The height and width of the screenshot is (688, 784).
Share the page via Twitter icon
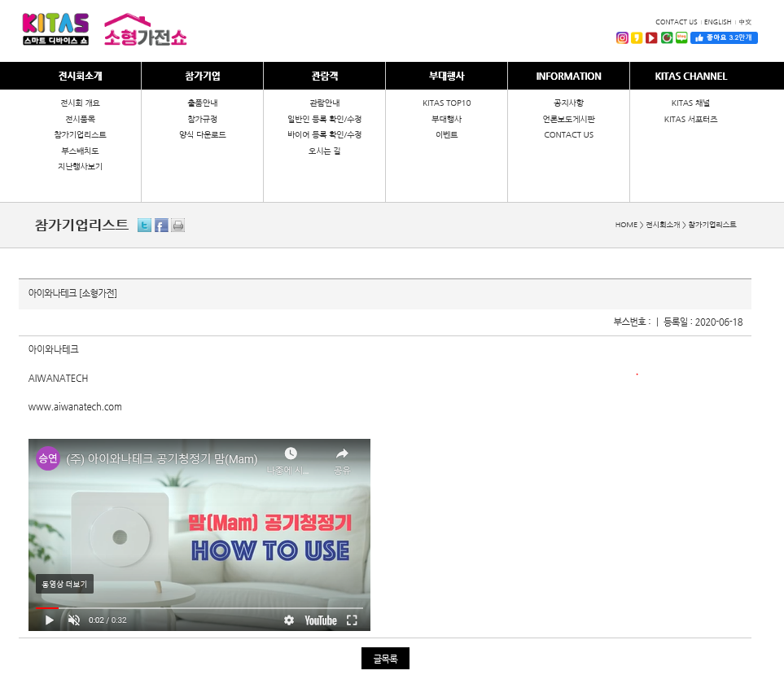pos(144,226)
